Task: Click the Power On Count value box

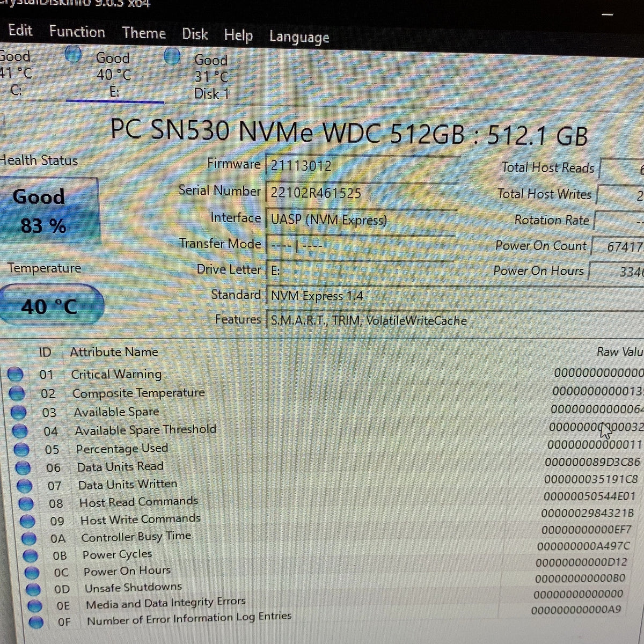Action: coord(618,246)
